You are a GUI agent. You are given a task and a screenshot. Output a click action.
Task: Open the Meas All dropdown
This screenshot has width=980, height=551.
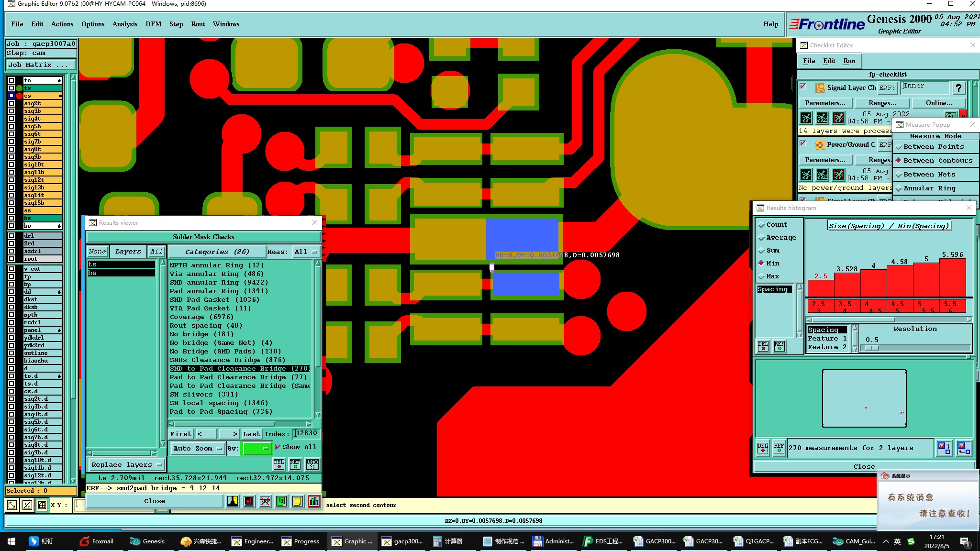(x=306, y=252)
